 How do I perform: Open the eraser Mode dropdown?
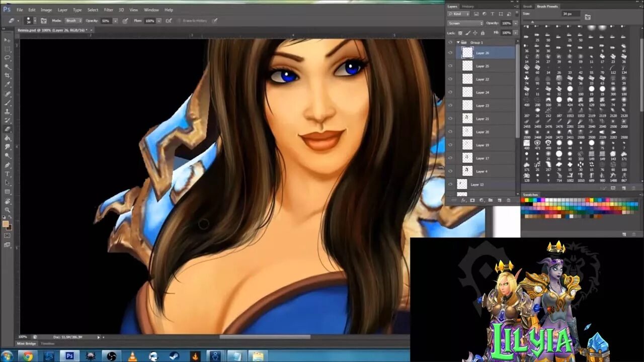[x=74, y=21]
